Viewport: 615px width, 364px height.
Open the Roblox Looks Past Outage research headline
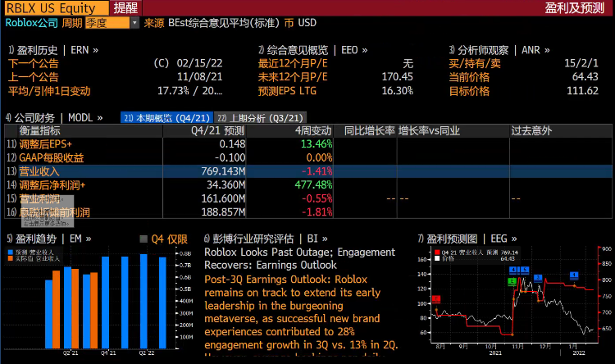299,258
